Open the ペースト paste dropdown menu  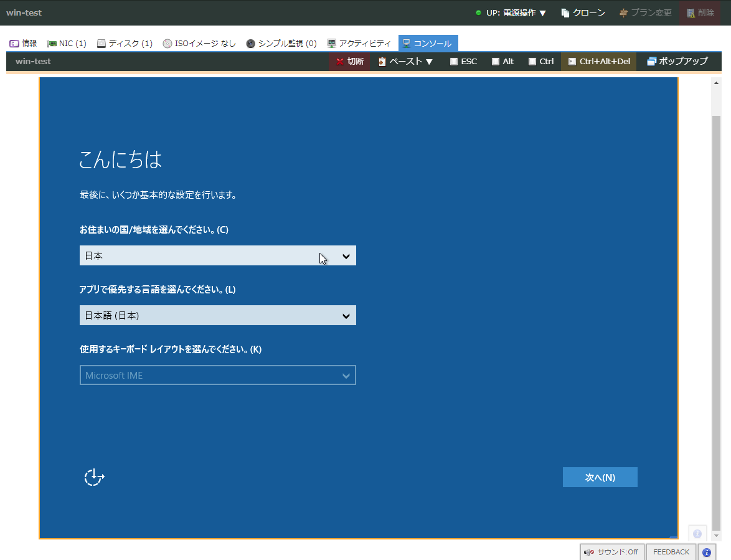[405, 62]
